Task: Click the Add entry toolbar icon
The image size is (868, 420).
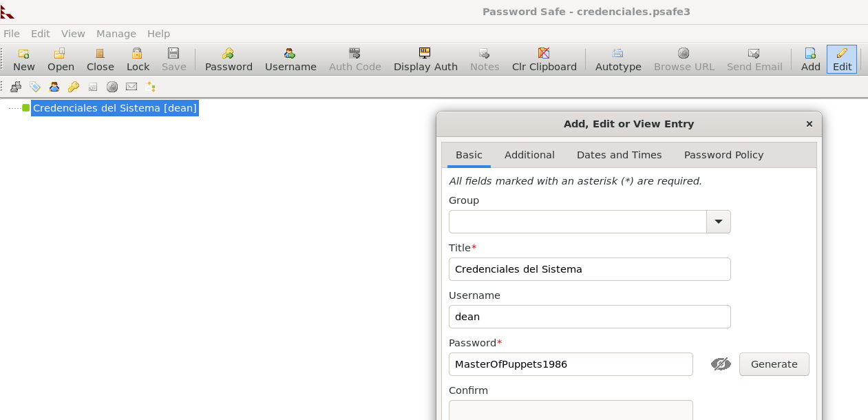Action: click(810, 54)
